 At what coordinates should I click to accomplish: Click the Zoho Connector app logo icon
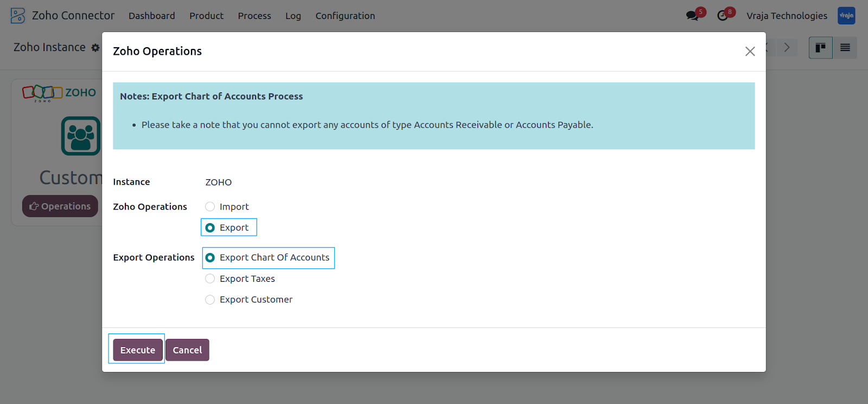(x=17, y=16)
